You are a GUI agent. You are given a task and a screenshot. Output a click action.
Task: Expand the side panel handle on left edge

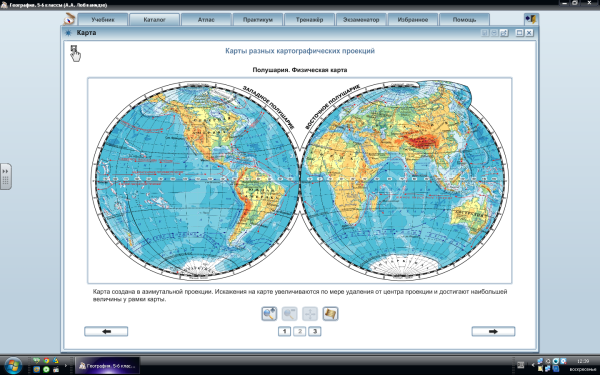coord(6,176)
